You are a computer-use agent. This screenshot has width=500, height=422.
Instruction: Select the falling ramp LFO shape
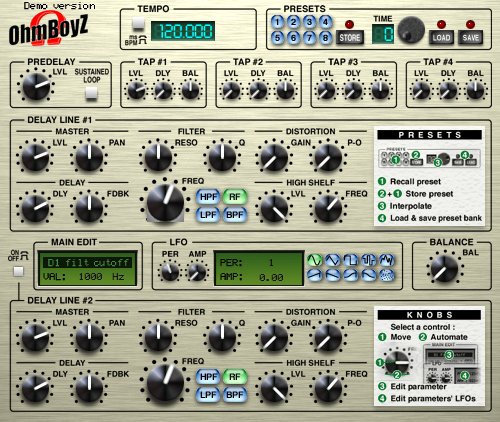333,275
